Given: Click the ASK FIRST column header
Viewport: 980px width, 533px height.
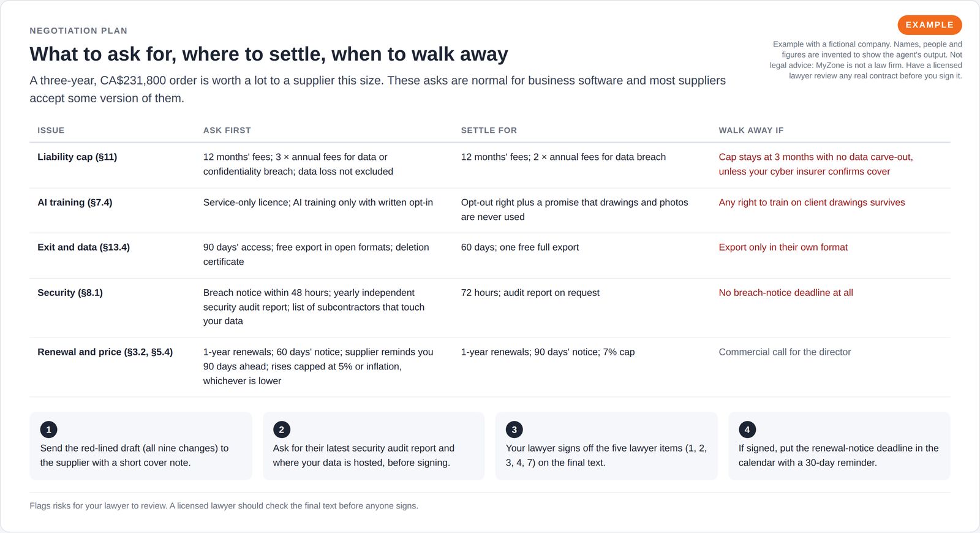Looking at the screenshot, I should pyautogui.click(x=227, y=130).
